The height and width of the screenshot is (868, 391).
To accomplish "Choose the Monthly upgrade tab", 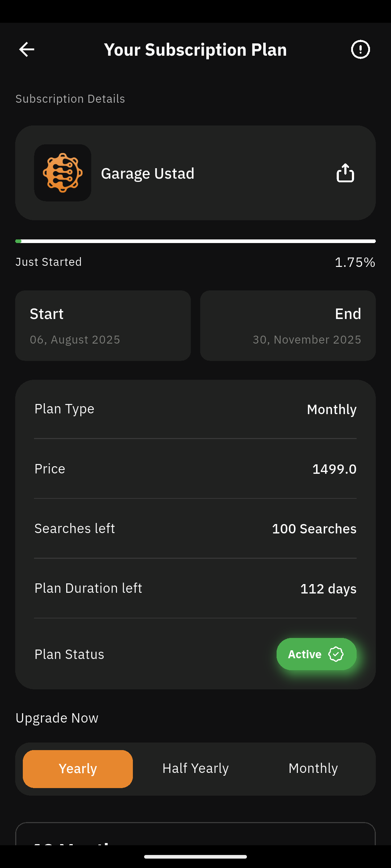I will [x=313, y=769].
